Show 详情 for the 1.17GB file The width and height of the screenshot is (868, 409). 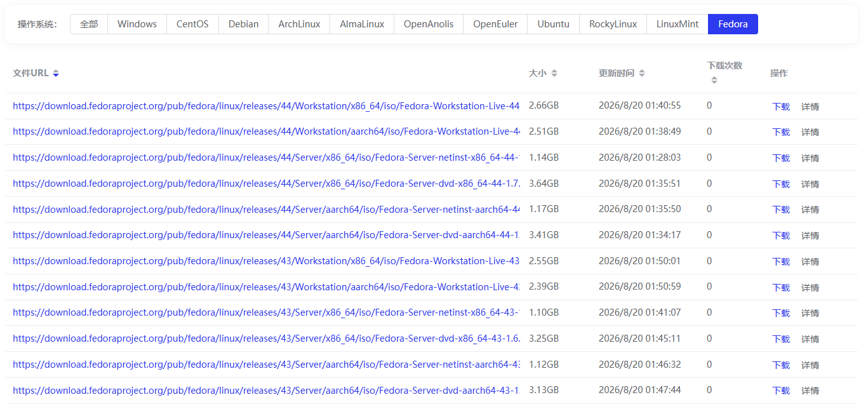(x=810, y=210)
